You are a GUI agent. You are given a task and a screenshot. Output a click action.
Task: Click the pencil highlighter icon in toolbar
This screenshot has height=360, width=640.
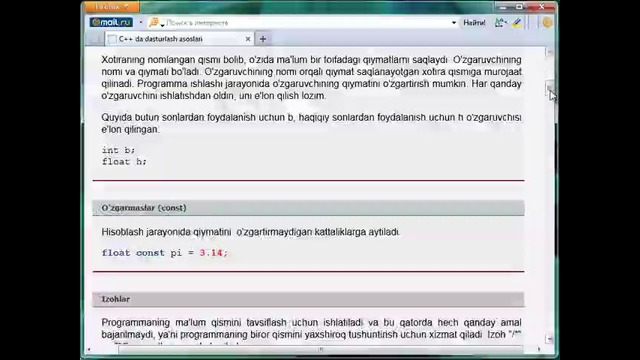point(517,23)
